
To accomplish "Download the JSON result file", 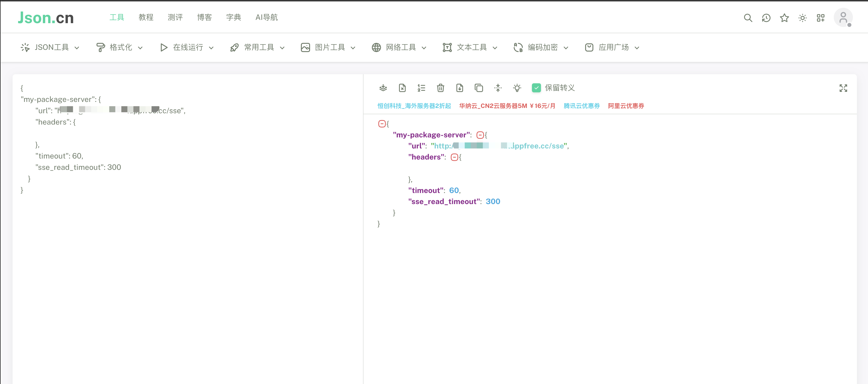I will [459, 88].
